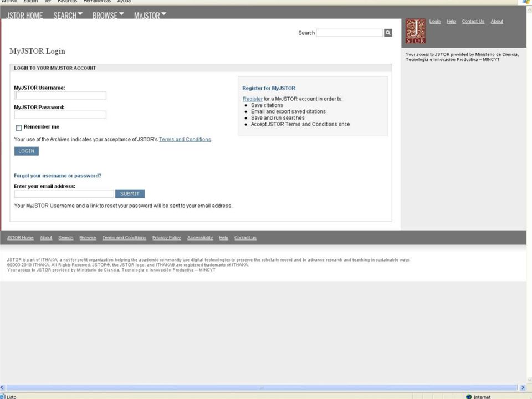Open the Ayuda browser menu
The image size is (532, 399).
tap(124, 1)
